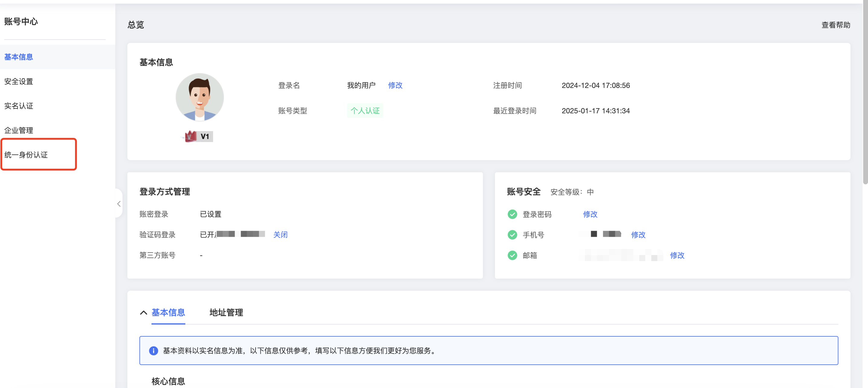Screen dimensions: 868x388
Task: Open 统一身份认证 in the sidebar
Action: (x=26, y=154)
